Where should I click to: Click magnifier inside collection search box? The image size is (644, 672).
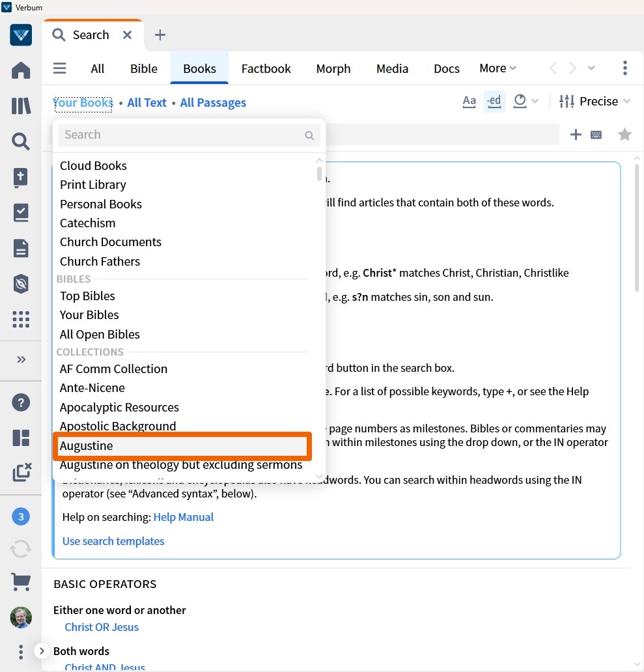(309, 135)
